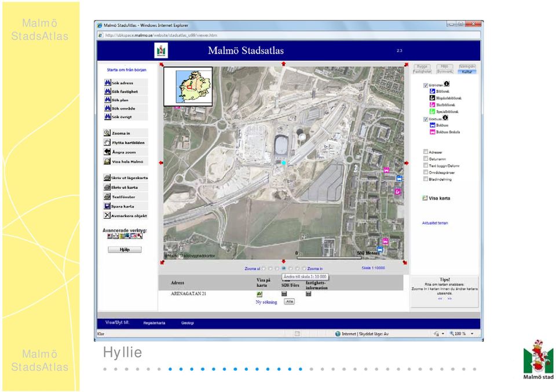Open the zoom level dropdown at 100 %

pos(472,334)
